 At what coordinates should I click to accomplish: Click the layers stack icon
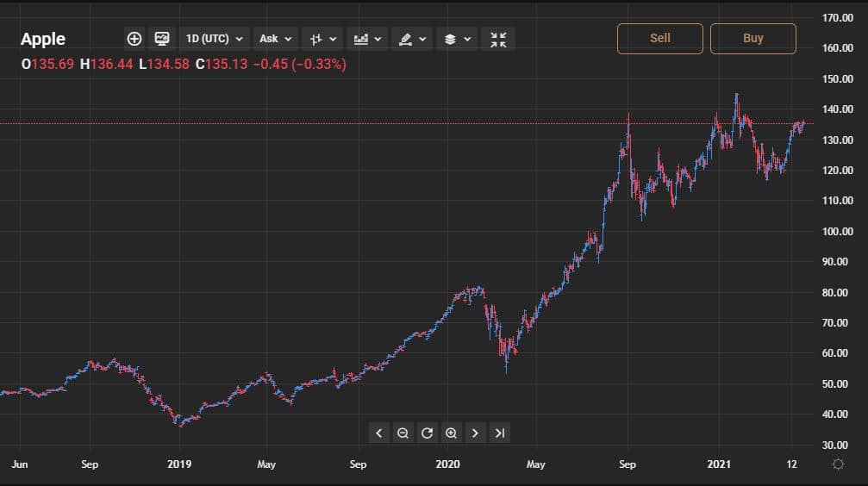click(450, 39)
